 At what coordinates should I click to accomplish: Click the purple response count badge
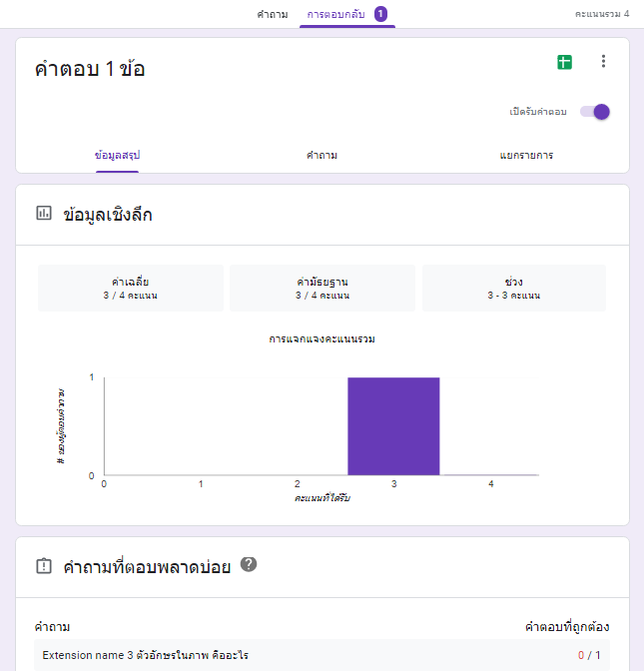point(380,14)
